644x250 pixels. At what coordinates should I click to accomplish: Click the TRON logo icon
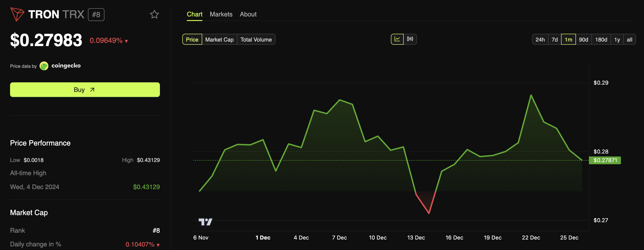(x=17, y=14)
